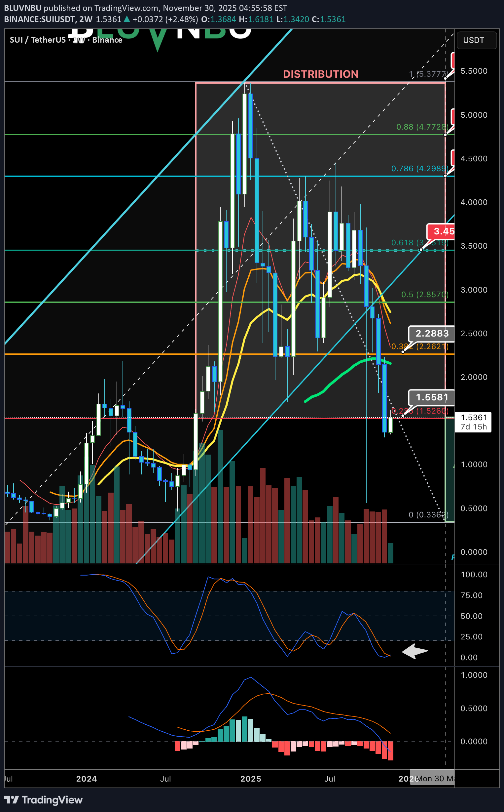Click the TradingView logo at bottom left
Screen dimensions: 504x812
click(43, 800)
